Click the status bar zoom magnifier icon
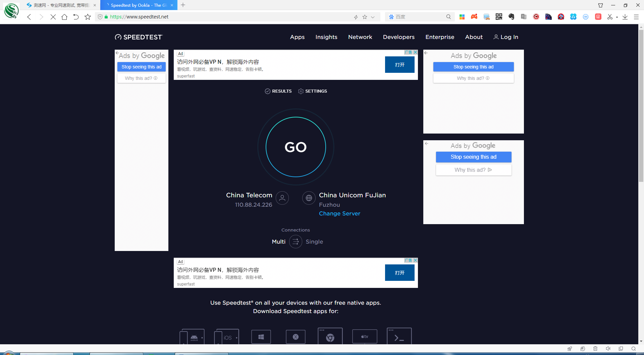This screenshot has width=644, height=355. pyautogui.click(x=634, y=349)
